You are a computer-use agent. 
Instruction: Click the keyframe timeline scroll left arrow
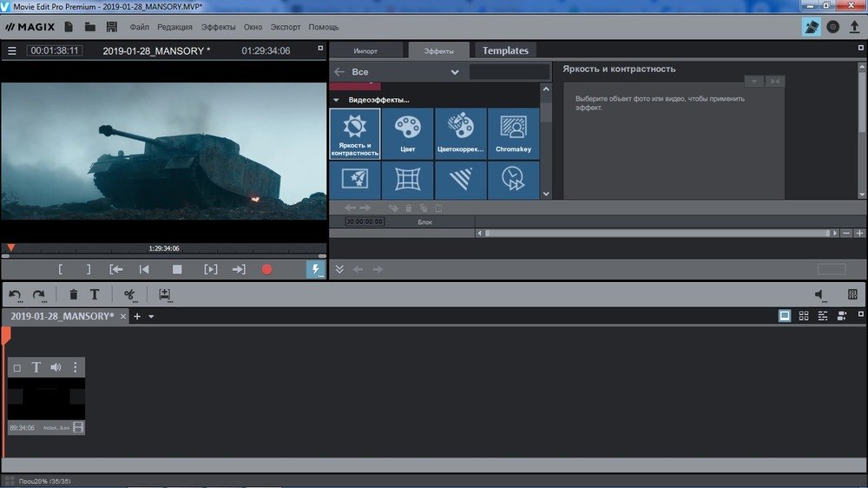point(479,234)
